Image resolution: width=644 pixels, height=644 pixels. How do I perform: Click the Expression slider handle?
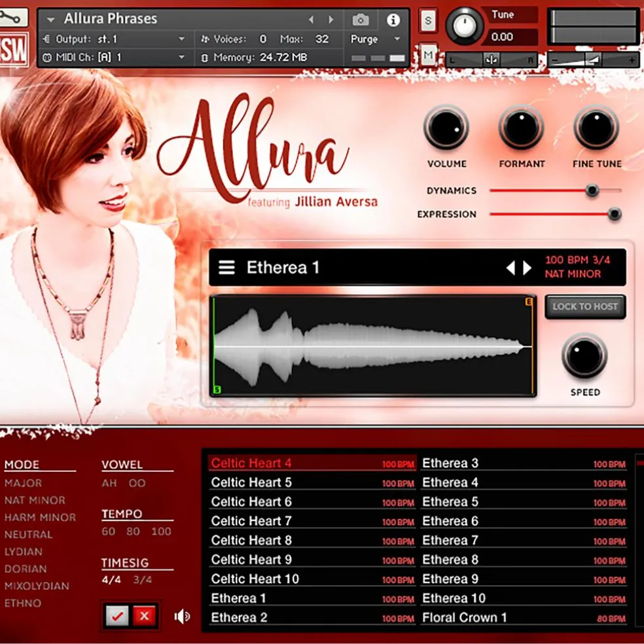(615, 214)
